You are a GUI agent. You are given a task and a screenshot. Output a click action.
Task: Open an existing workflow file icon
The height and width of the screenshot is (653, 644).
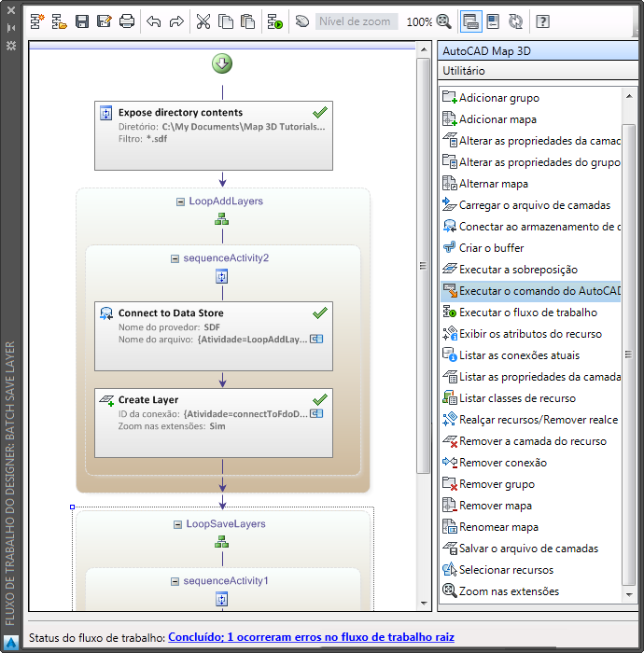59,21
